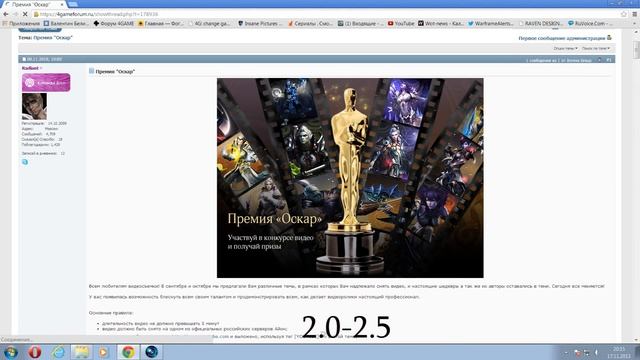
Task: Open the network tray icon
Action: [587, 352]
